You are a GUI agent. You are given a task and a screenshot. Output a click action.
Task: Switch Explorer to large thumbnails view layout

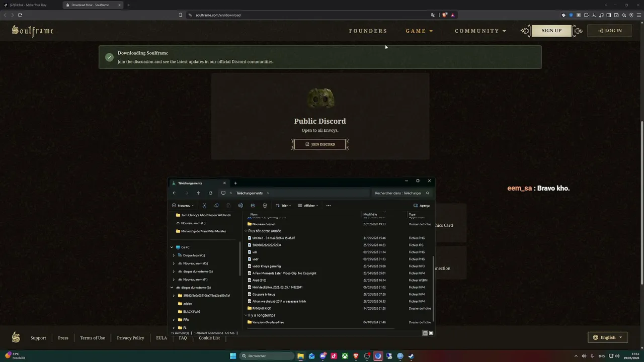[431, 333]
